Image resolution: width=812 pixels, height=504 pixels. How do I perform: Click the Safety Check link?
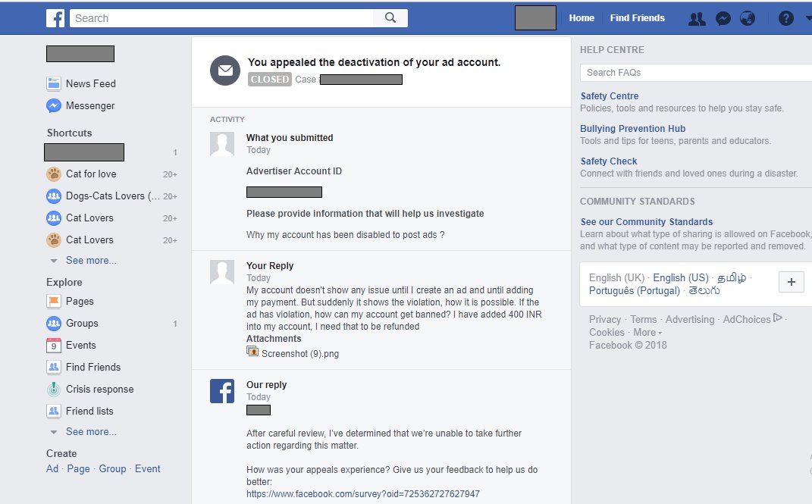609,161
